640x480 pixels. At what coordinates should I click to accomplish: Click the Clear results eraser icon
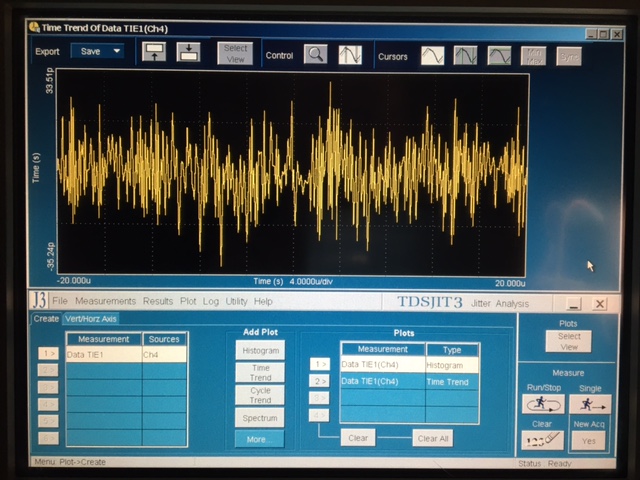coord(542,440)
